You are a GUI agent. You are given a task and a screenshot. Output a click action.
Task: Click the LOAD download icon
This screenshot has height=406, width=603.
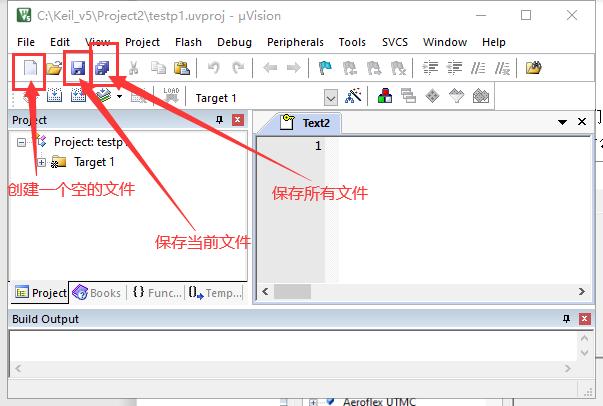tap(171, 95)
